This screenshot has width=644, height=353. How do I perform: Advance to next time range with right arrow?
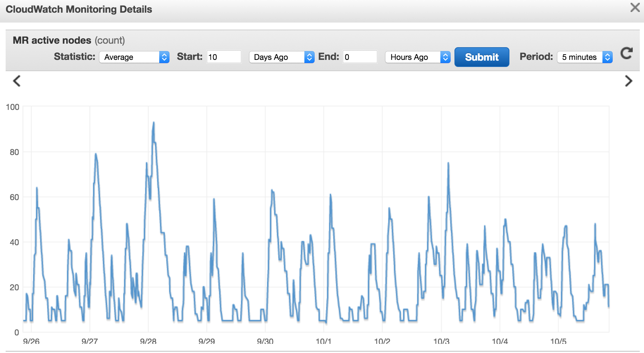point(628,81)
